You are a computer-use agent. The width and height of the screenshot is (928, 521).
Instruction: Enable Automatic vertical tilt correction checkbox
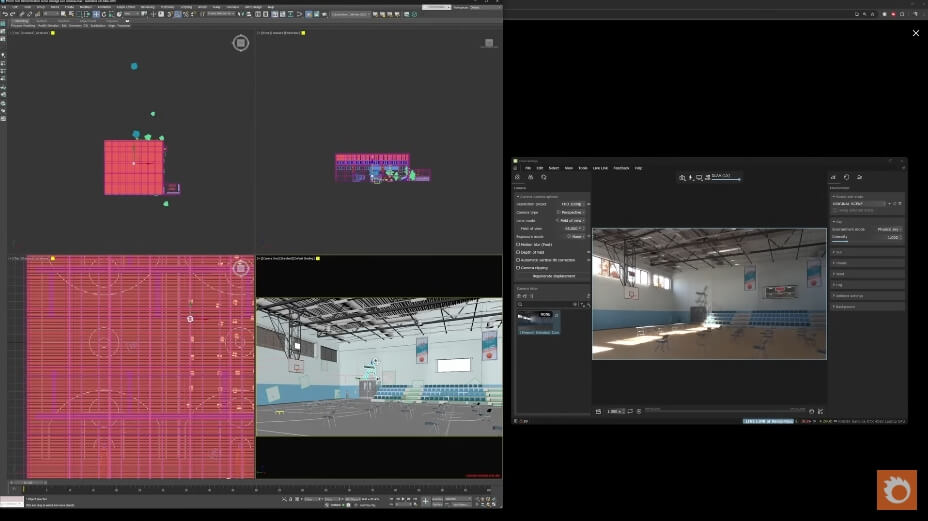[x=518, y=260]
